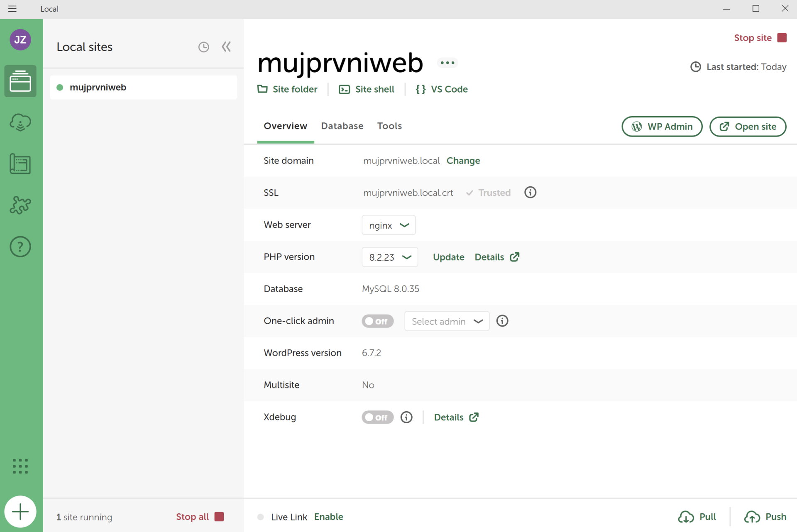797x532 pixels.
Task: Open Xdebug Details link
Action: click(456, 417)
